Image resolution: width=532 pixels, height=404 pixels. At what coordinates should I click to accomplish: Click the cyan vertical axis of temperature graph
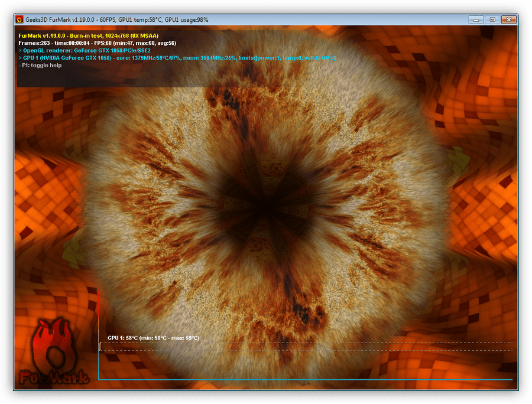pos(98,354)
